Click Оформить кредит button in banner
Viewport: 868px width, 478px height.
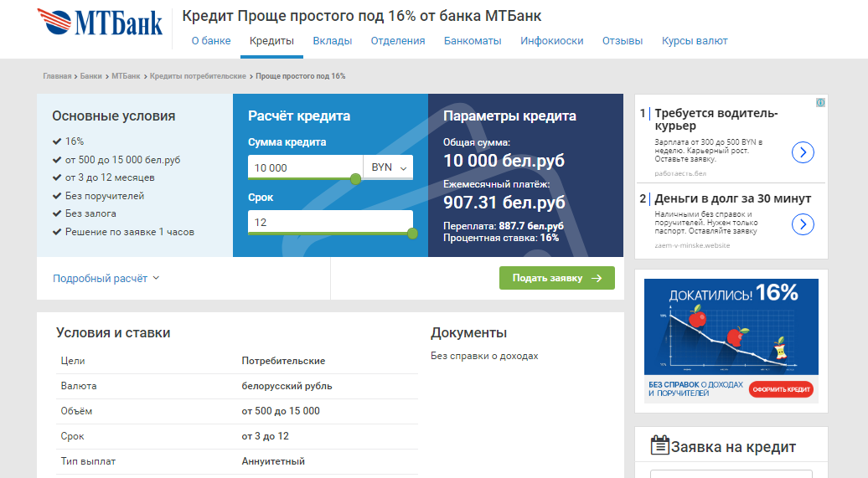click(781, 389)
